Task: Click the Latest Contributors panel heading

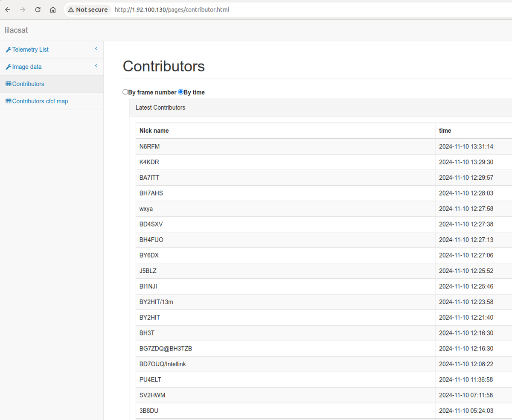Action: tap(320, 108)
